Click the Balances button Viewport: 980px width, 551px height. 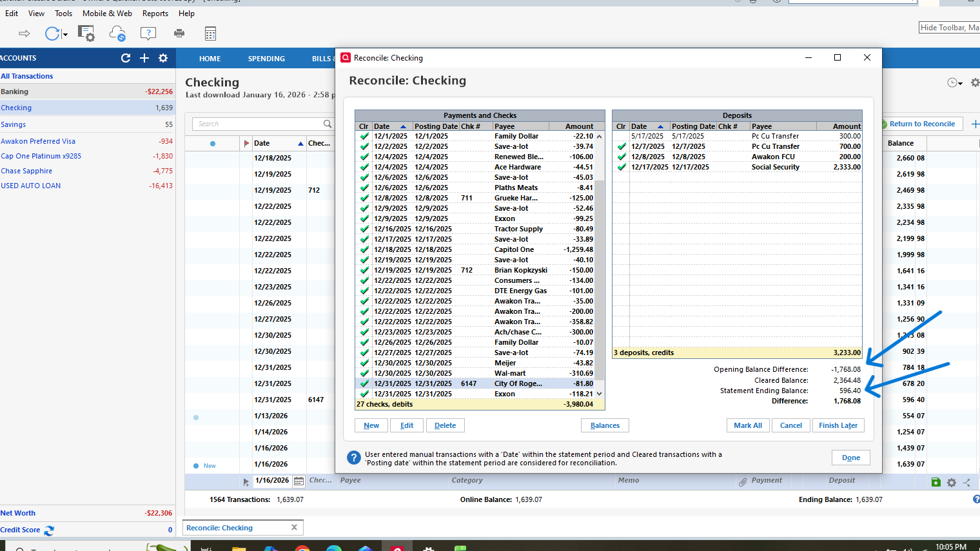point(605,425)
